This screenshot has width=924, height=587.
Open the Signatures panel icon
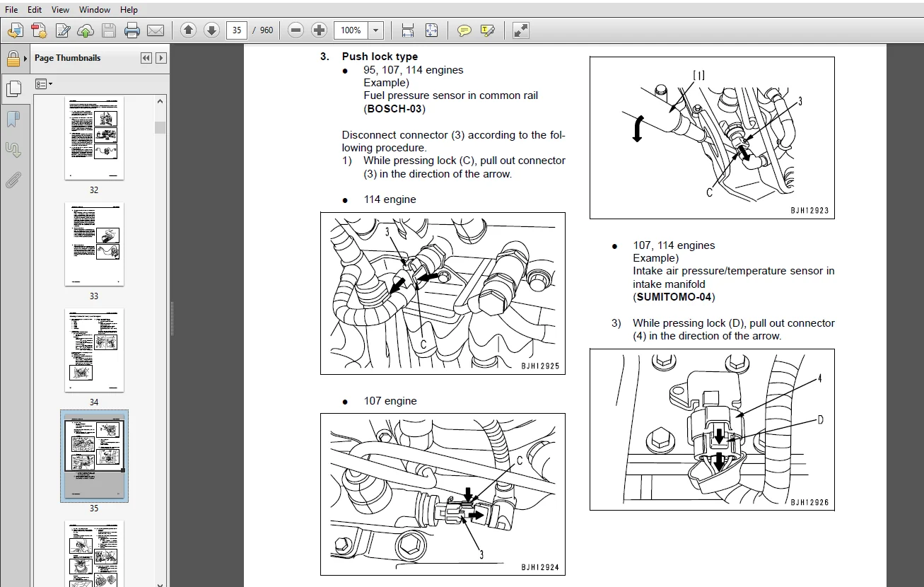click(13, 149)
